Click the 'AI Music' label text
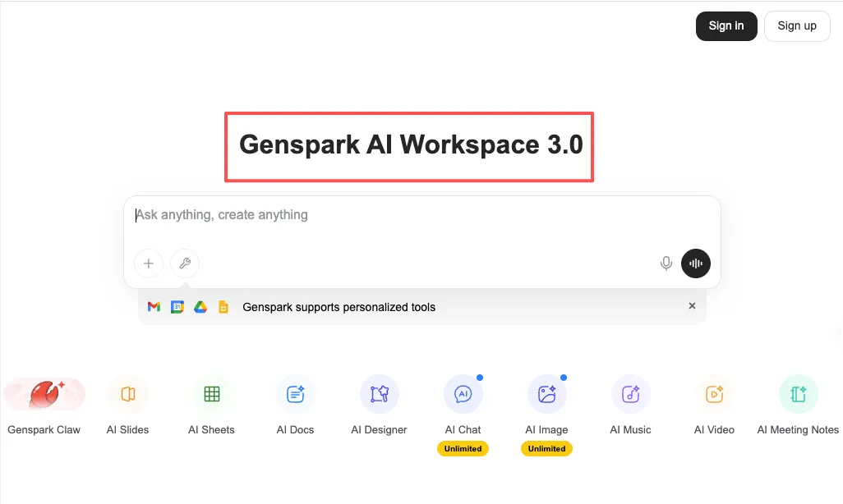This screenshot has width=843, height=504. point(630,430)
